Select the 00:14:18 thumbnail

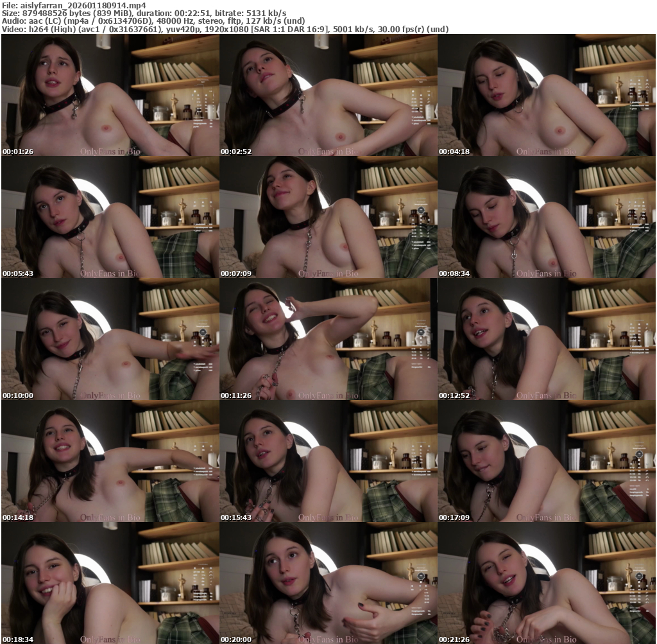[110, 461]
